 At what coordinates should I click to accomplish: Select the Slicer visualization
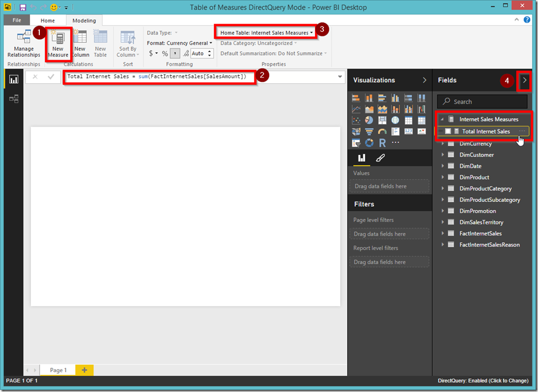(x=356, y=143)
